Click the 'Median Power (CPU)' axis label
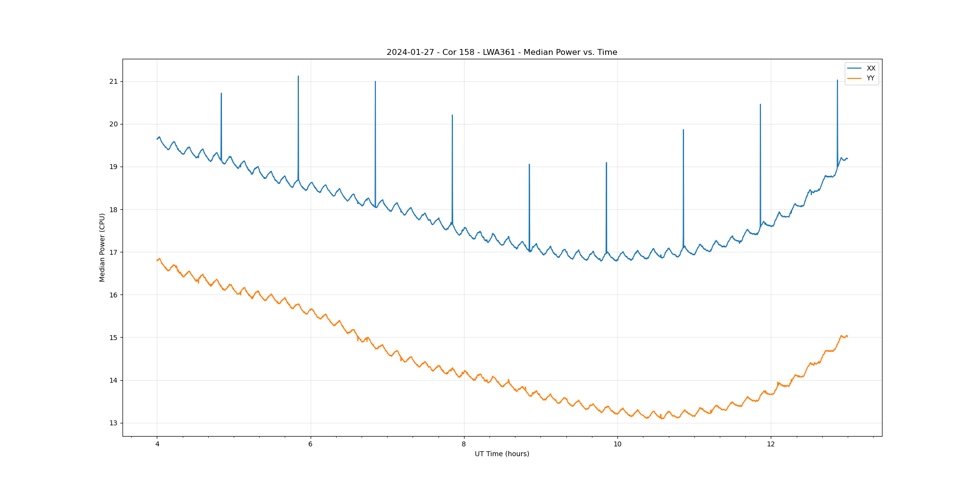Image resolution: width=980 pixels, height=490 pixels. [102, 247]
